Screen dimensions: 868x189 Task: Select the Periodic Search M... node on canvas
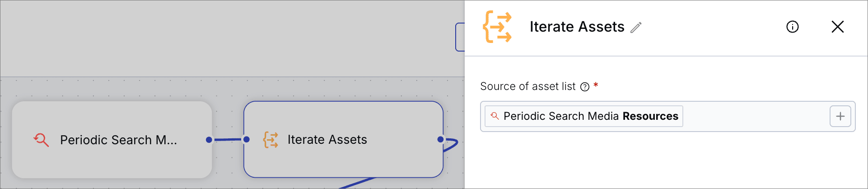[112, 140]
